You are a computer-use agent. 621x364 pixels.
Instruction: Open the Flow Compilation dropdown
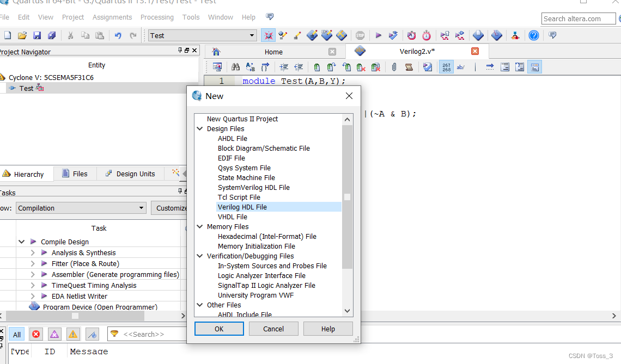pyautogui.click(x=81, y=208)
